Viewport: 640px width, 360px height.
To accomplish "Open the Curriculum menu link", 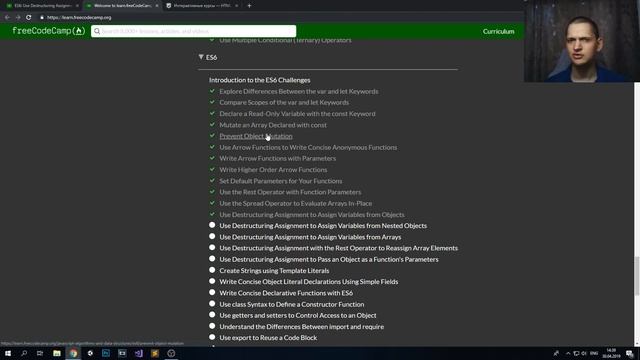I will coord(498,31).
